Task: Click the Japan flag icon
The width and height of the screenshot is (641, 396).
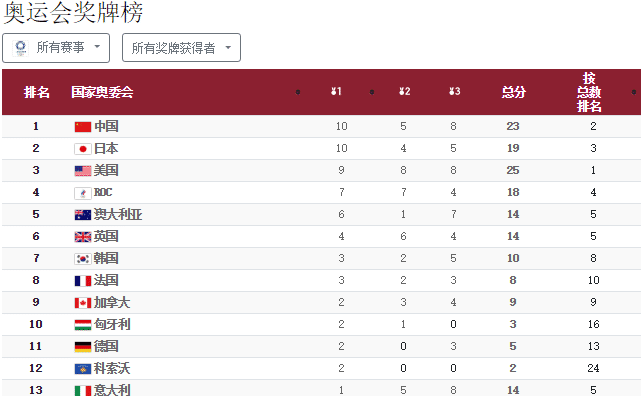Action: (x=83, y=149)
